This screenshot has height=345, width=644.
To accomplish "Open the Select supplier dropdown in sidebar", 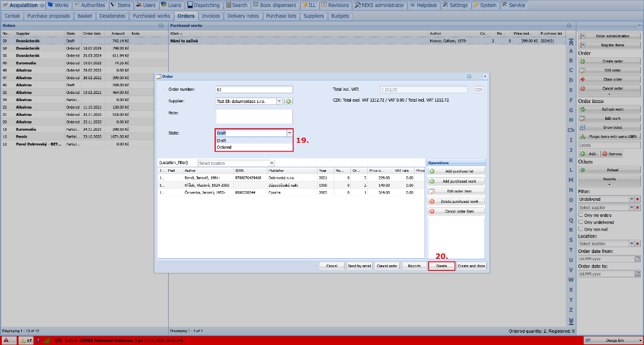I will pyautogui.click(x=631, y=208).
